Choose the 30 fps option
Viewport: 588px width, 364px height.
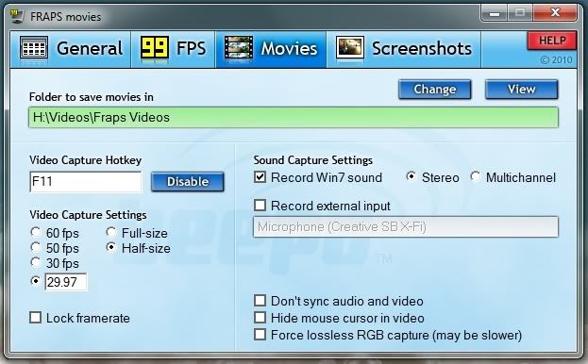click(55, 263)
